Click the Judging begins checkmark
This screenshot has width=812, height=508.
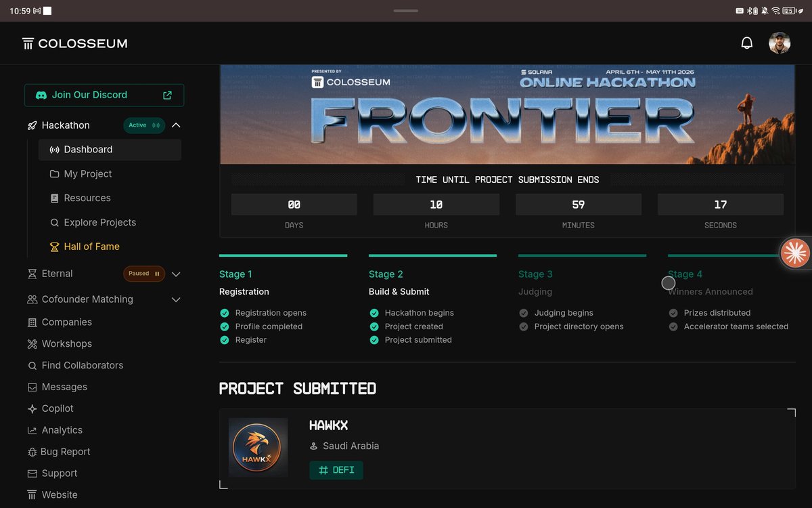523,313
